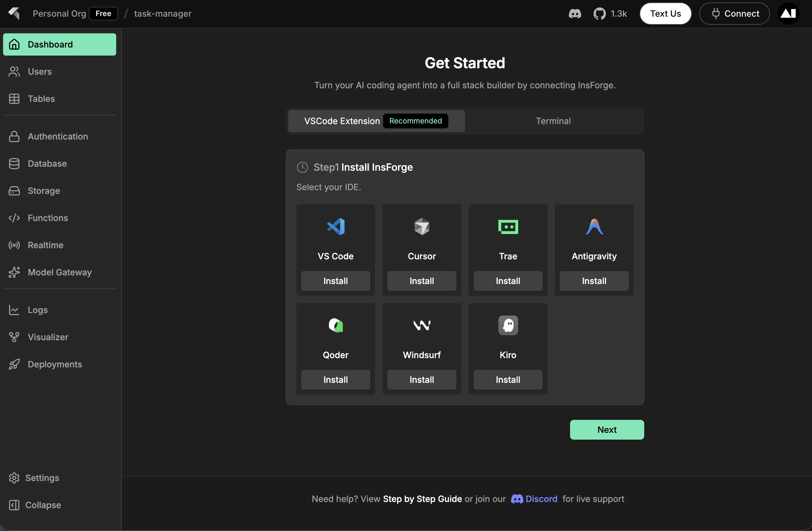
Task: Click the Users sidebar icon
Action: click(14, 72)
